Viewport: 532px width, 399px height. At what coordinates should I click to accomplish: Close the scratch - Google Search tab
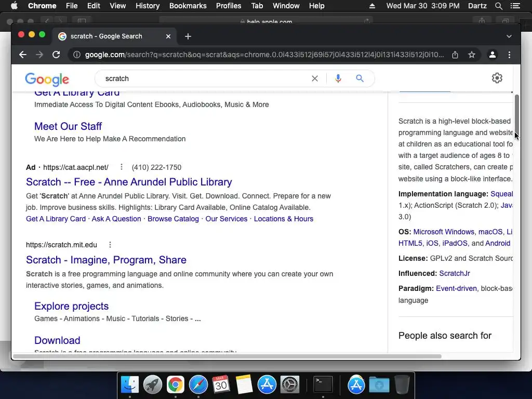point(168,36)
